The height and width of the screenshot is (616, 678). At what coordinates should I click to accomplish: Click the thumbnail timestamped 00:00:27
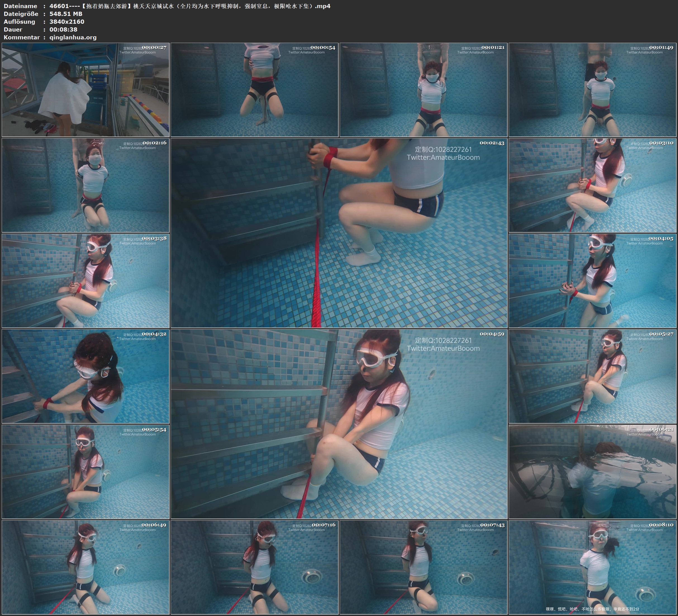click(x=85, y=90)
